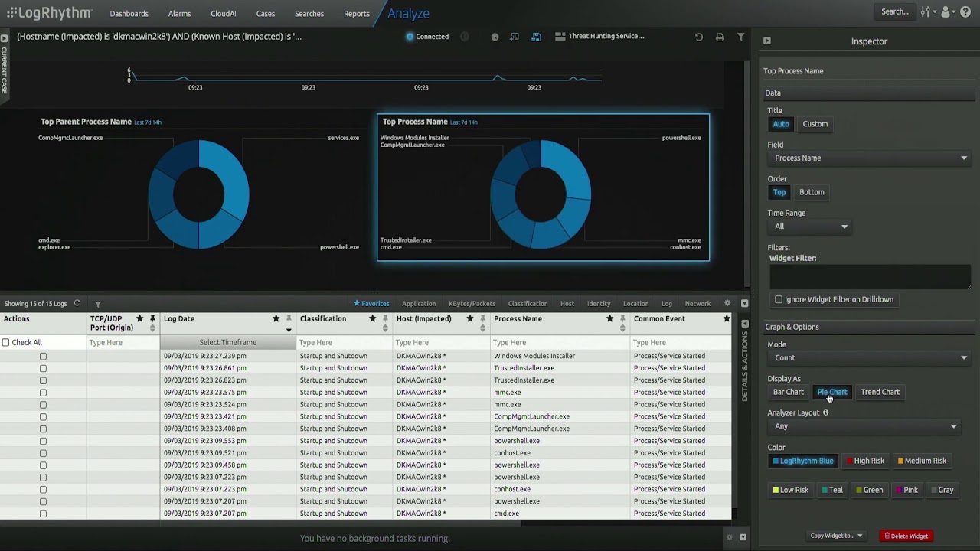Screen dimensions: 980x551
Task: Open the user account icon in the header
Action: tap(947, 12)
